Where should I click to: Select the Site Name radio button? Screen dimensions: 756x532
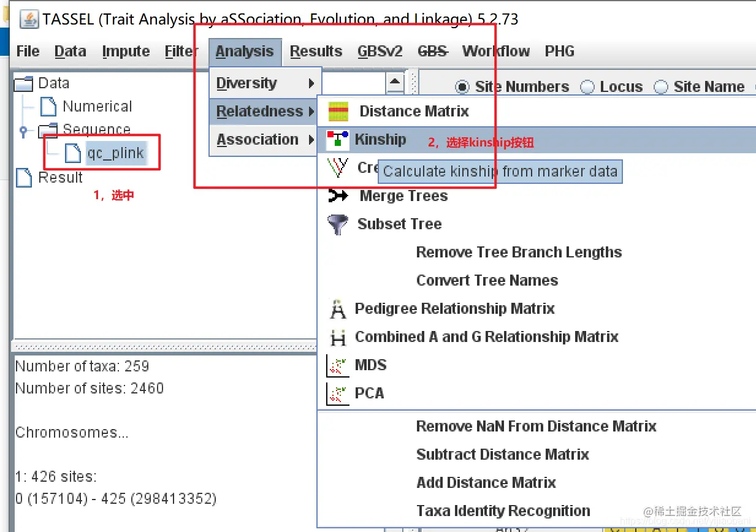[661, 87]
